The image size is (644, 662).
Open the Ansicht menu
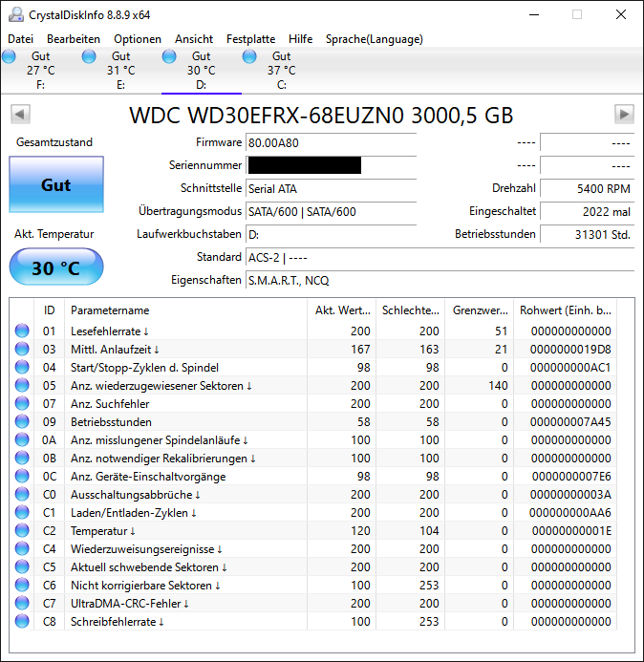coord(194,39)
